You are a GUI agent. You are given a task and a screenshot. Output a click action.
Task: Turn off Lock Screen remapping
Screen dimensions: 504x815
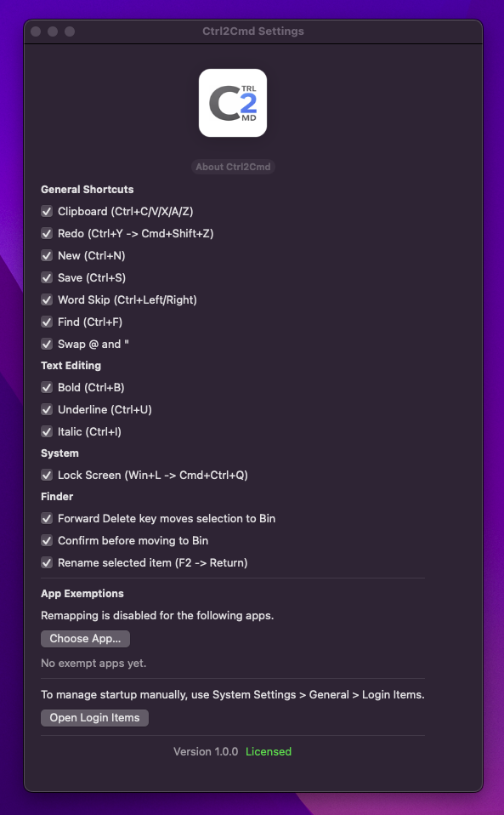[x=47, y=475]
